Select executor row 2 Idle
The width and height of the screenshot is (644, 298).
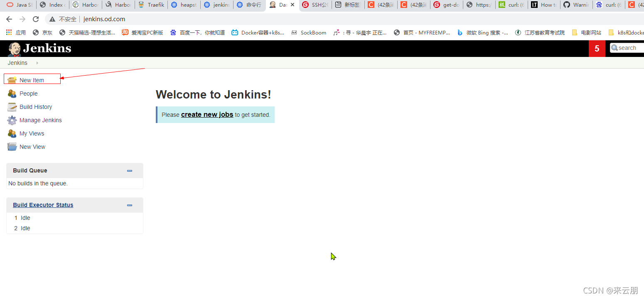75,228
